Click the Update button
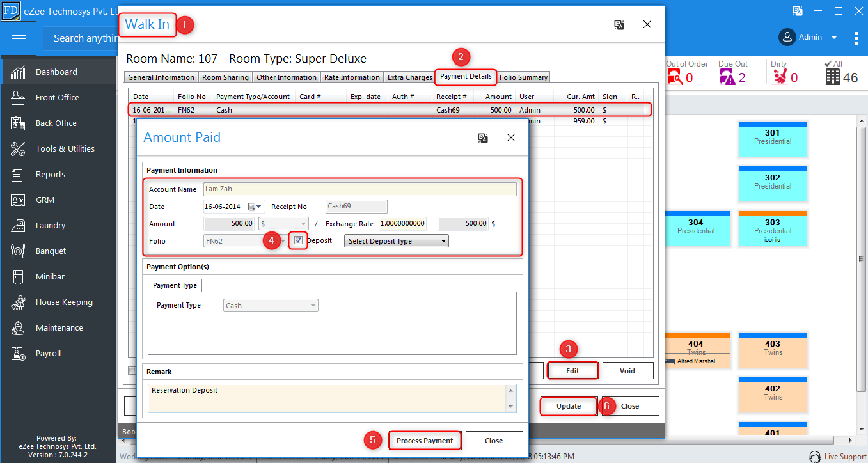 pos(569,406)
